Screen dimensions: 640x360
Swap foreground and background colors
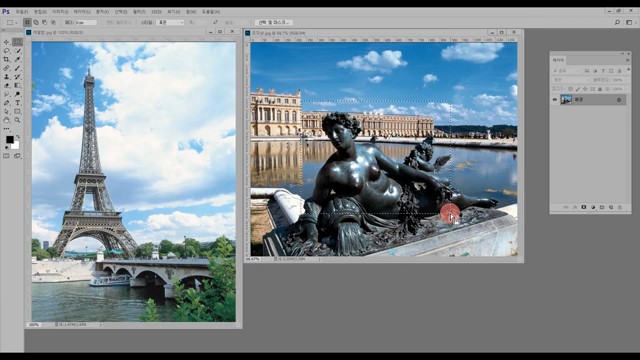pyautogui.click(x=18, y=136)
